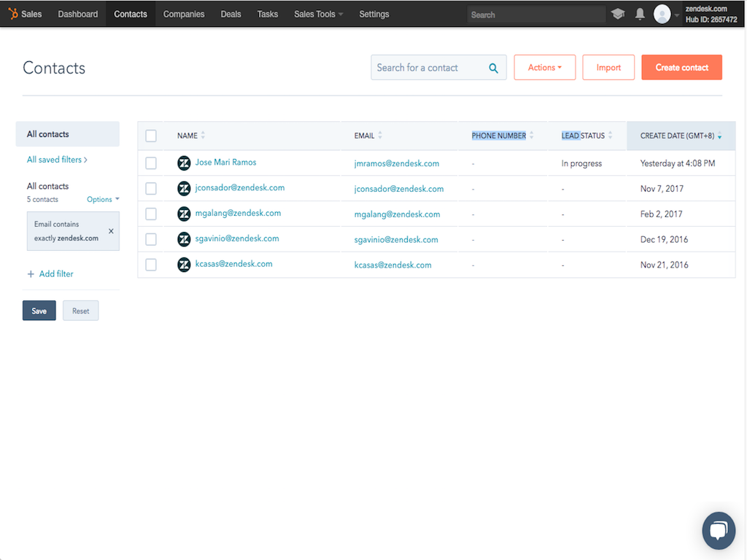Open the chat widget

pyautogui.click(x=719, y=530)
